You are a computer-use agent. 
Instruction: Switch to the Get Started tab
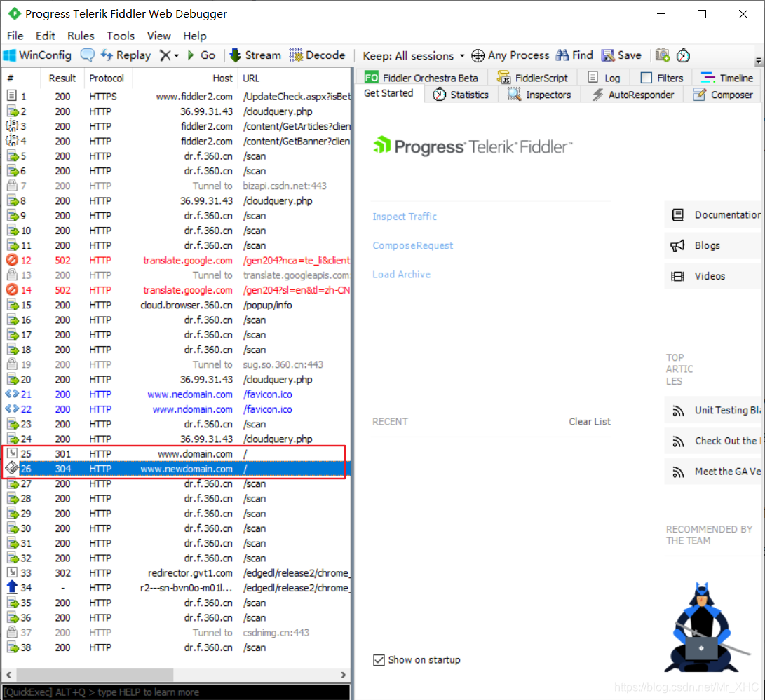pyautogui.click(x=388, y=94)
